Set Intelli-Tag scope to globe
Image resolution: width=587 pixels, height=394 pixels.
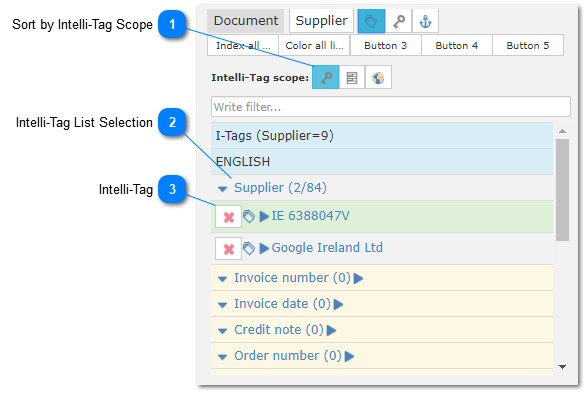[x=378, y=78]
